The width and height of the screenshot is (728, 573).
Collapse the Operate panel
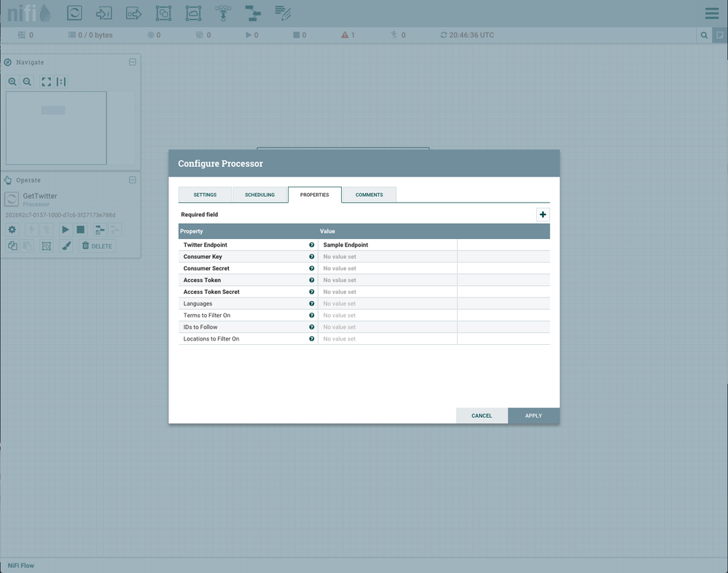(133, 180)
